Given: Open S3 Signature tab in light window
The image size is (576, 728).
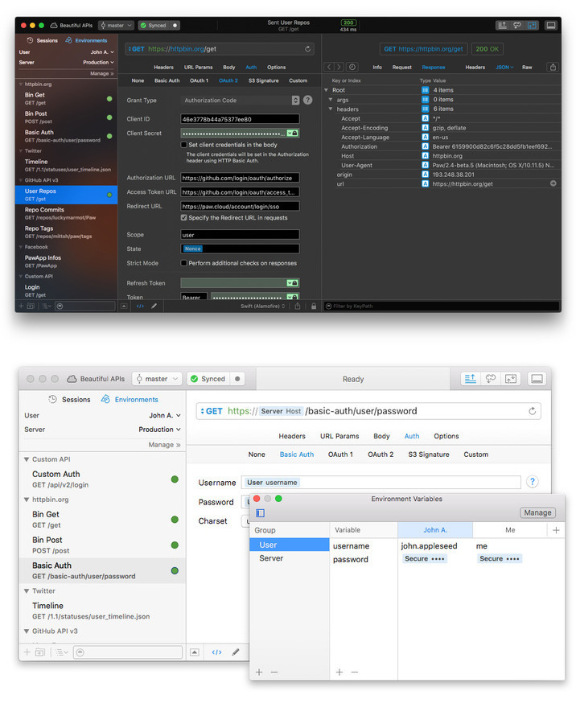Looking at the screenshot, I should point(429,454).
